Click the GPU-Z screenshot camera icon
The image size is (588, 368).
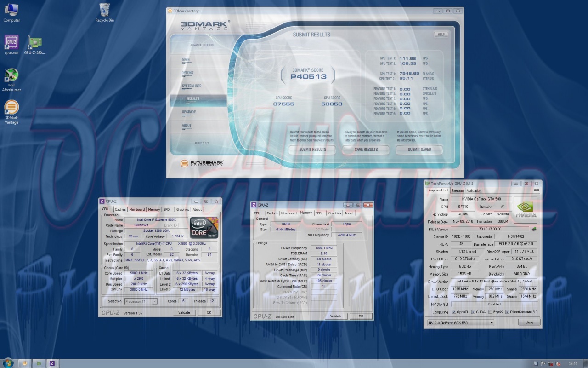[536, 190]
